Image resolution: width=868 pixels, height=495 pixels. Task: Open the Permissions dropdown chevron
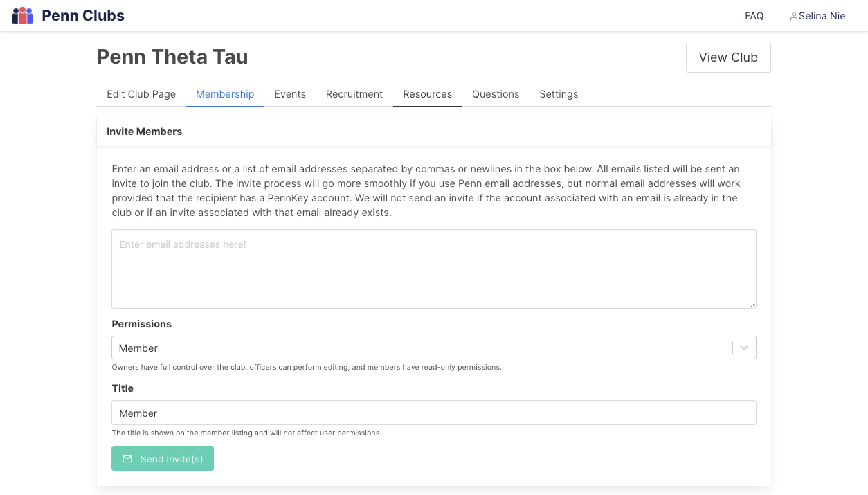click(x=744, y=348)
